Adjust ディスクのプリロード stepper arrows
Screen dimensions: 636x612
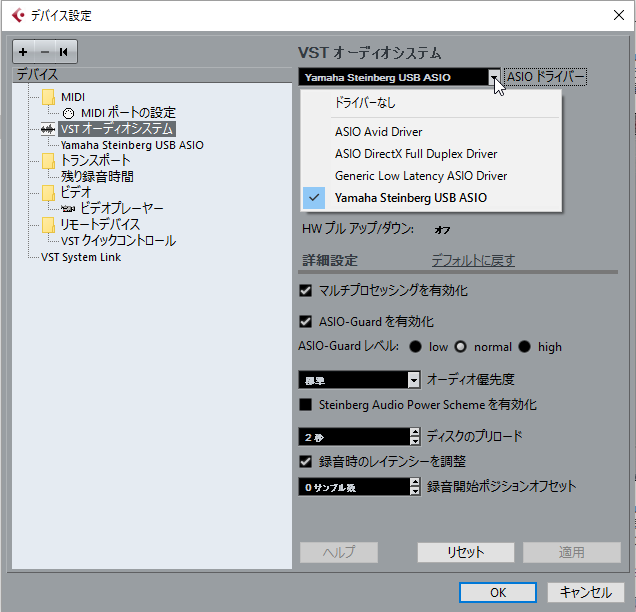tap(415, 437)
